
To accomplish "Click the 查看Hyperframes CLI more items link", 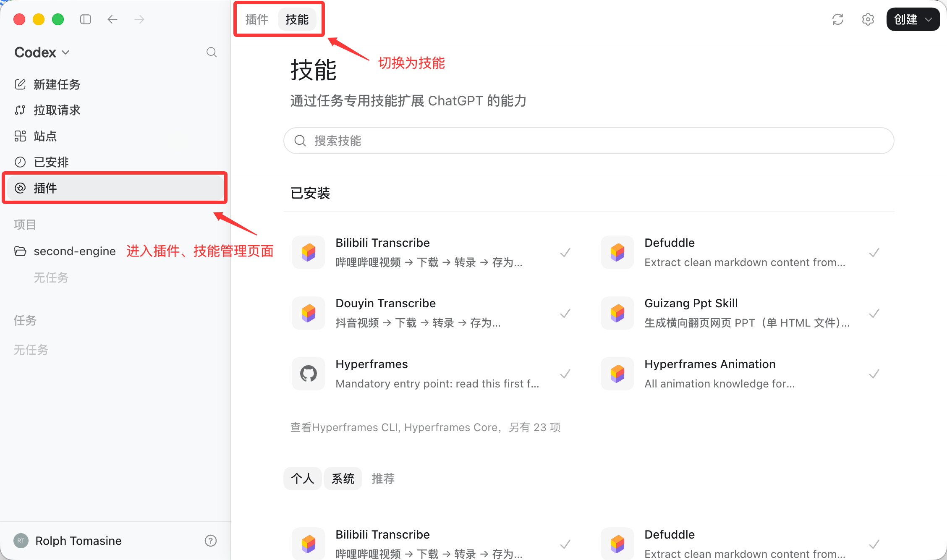I will pos(426,427).
